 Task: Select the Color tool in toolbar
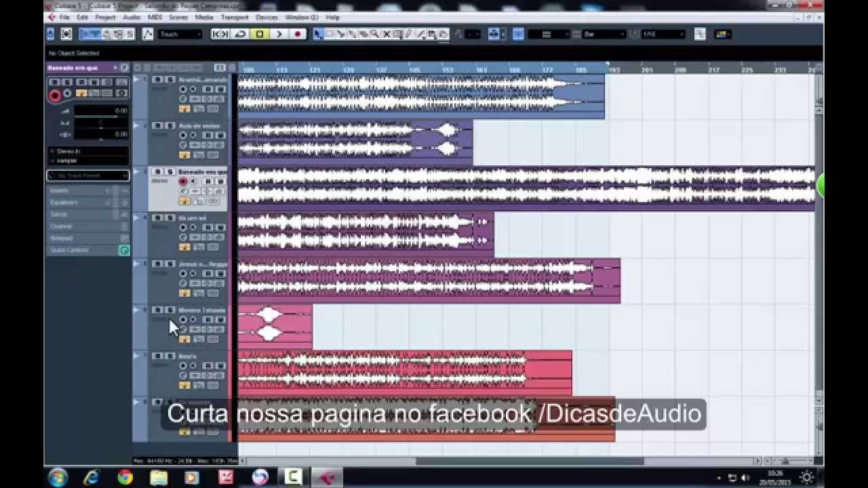click(x=443, y=34)
